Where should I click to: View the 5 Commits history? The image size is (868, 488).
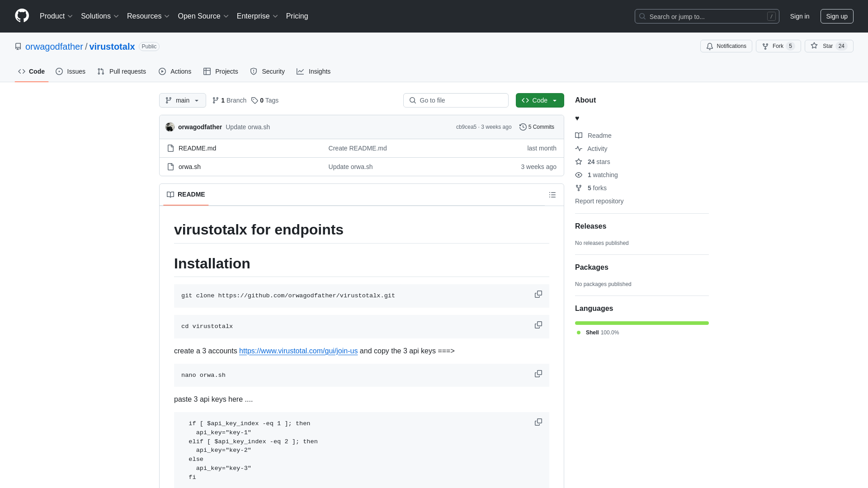click(x=537, y=127)
